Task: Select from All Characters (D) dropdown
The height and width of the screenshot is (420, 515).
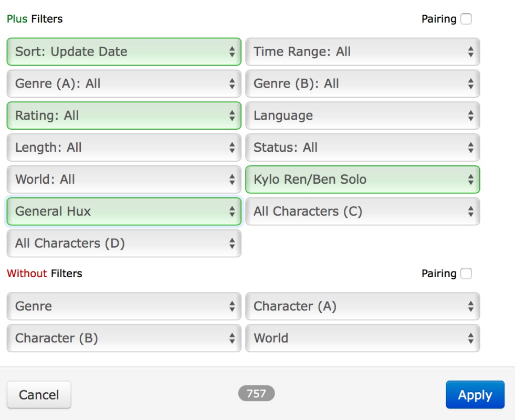Action: (124, 244)
